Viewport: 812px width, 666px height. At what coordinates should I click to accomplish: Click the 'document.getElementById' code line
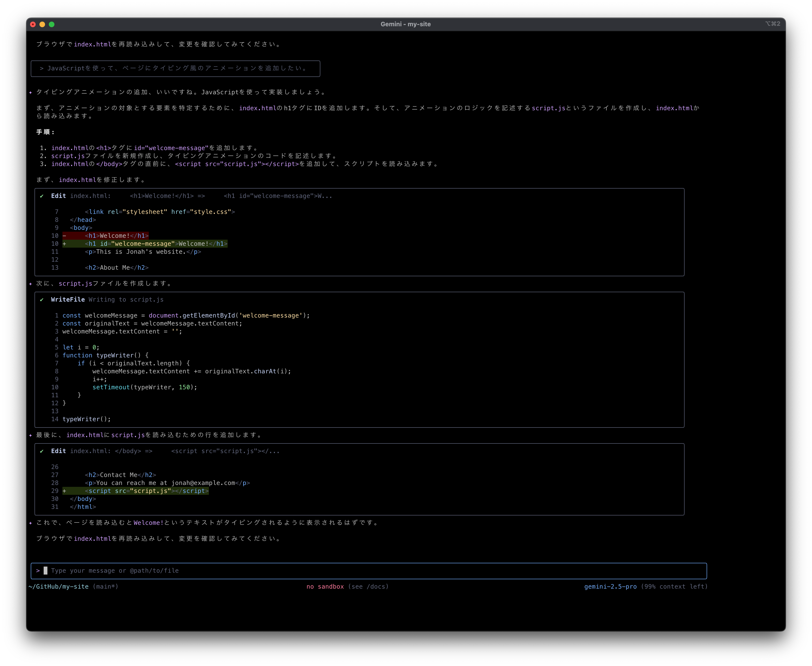tap(186, 315)
